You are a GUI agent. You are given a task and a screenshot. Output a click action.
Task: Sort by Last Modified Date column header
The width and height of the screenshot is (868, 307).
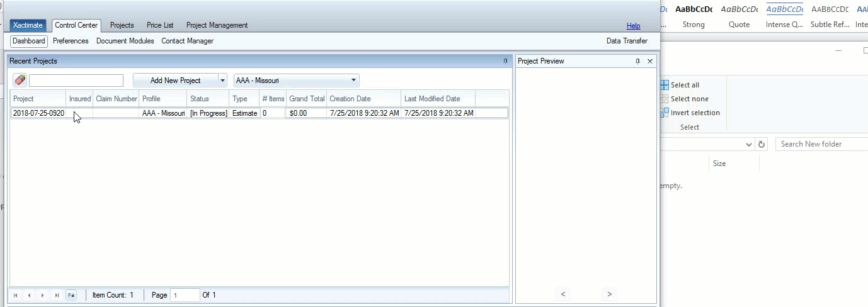(438, 99)
